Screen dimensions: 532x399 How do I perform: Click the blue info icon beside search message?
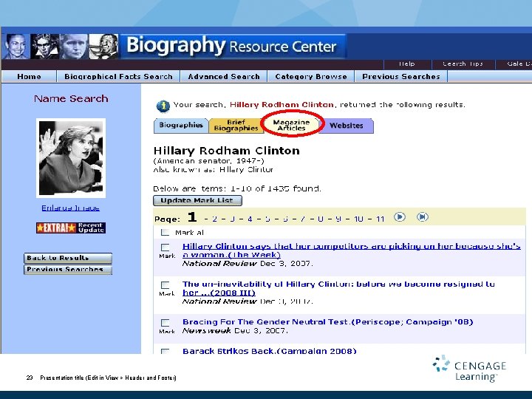163,106
